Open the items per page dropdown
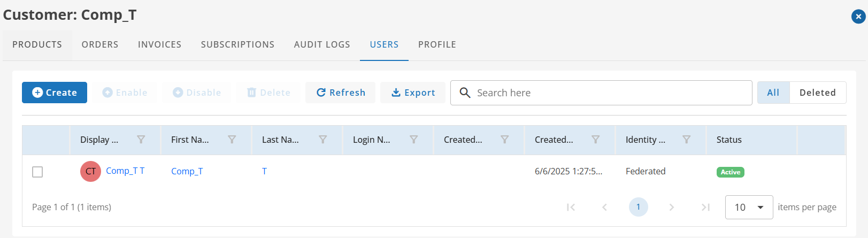 click(749, 207)
